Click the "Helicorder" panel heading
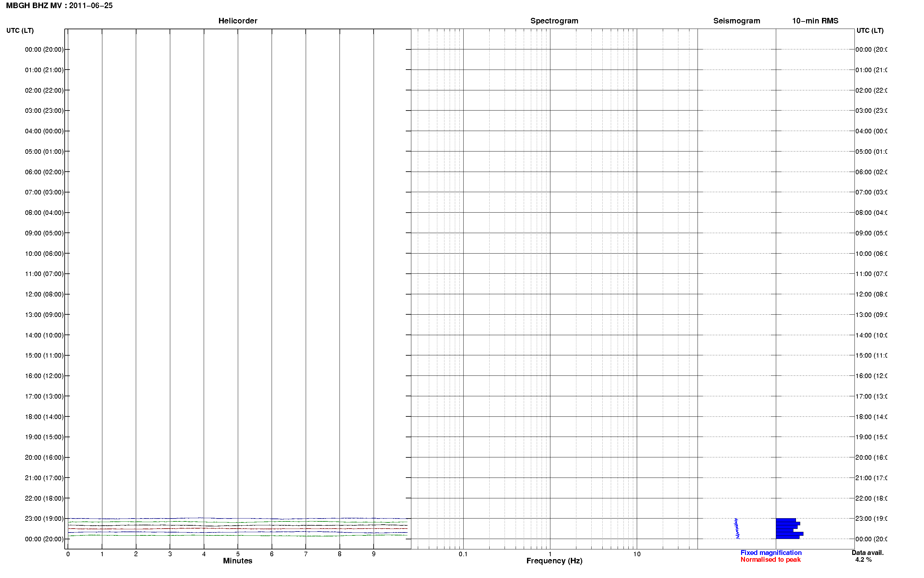The height and width of the screenshot is (578, 924). click(x=237, y=21)
